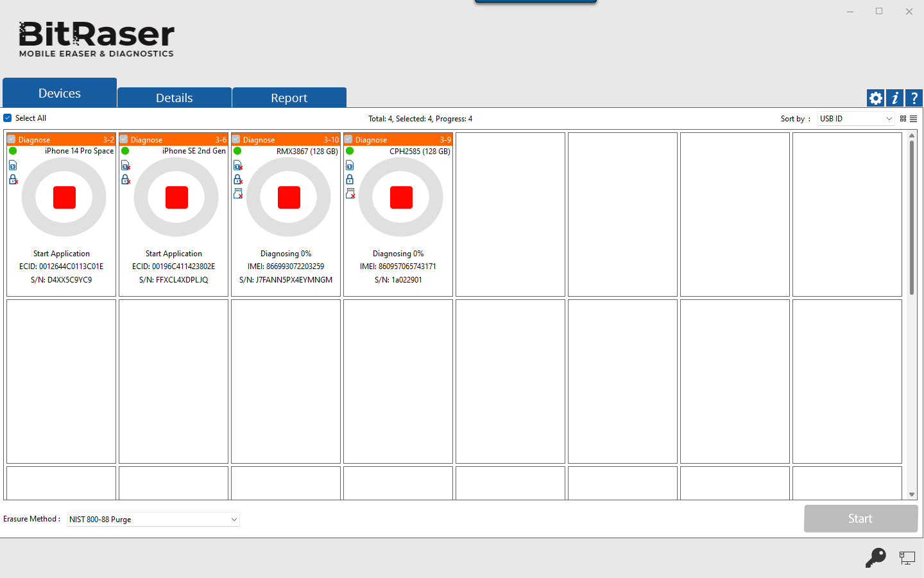Click the CPH2585 (128 GB) device name
The height and width of the screenshot is (578, 924).
[x=420, y=152]
